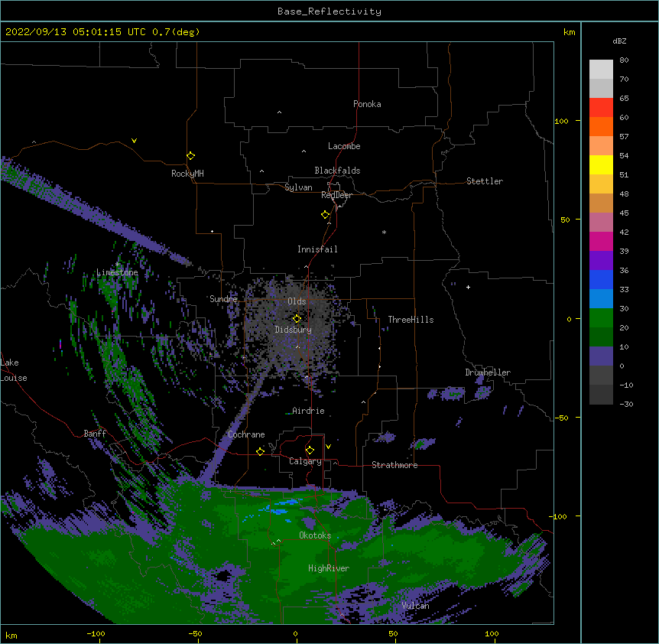Select the slate purple swatch between 10 and 0
The width and height of the screenshot is (659, 644).
coord(601,356)
